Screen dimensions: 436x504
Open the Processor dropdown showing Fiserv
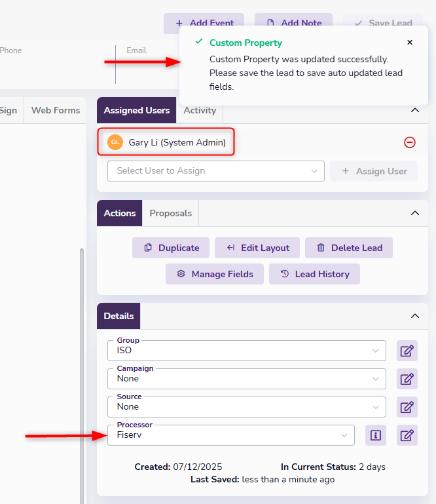(x=230, y=435)
